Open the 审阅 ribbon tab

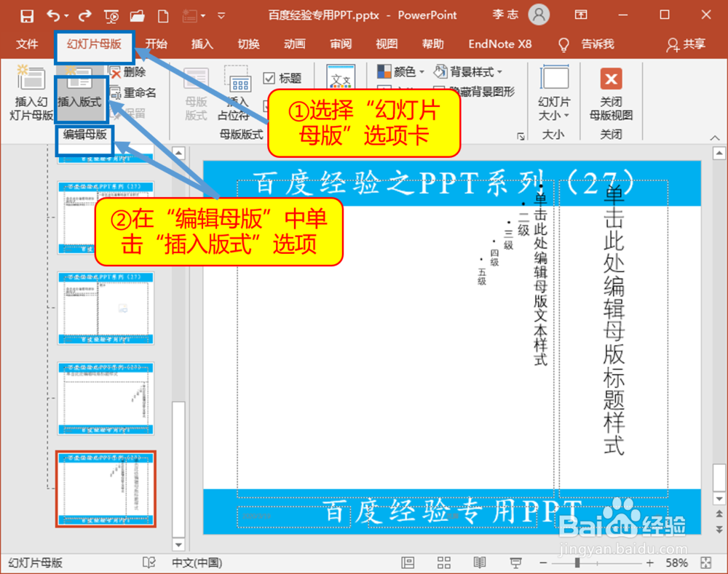(x=341, y=44)
